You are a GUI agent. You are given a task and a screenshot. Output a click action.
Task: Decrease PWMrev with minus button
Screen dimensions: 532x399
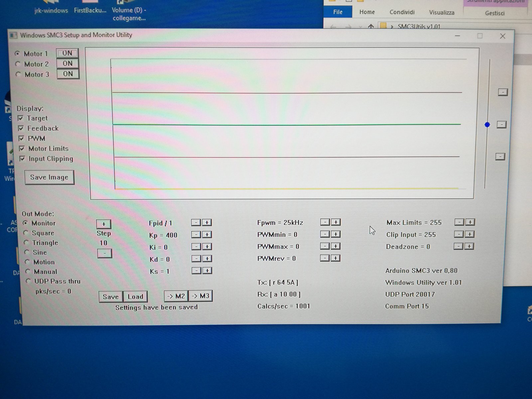325,258
